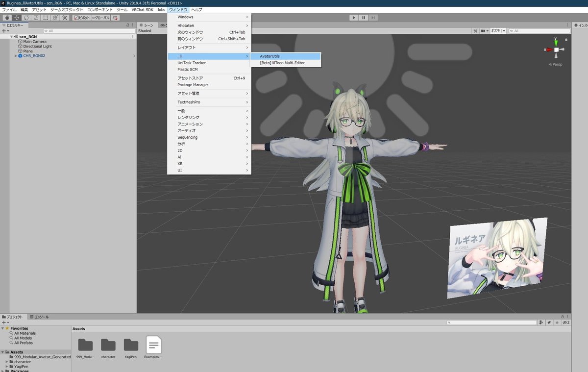Expand the CHR_RGN02 object in the hierarchy
The image size is (588, 372).
coord(16,56)
